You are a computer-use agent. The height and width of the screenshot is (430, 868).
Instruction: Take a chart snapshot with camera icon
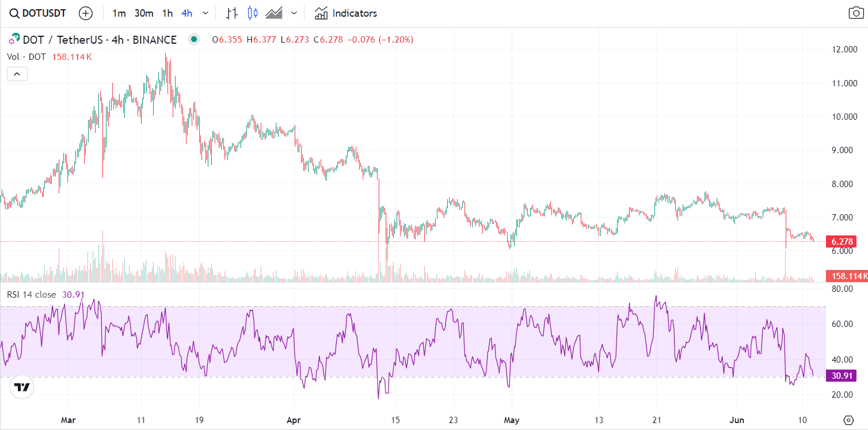(855, 13)
